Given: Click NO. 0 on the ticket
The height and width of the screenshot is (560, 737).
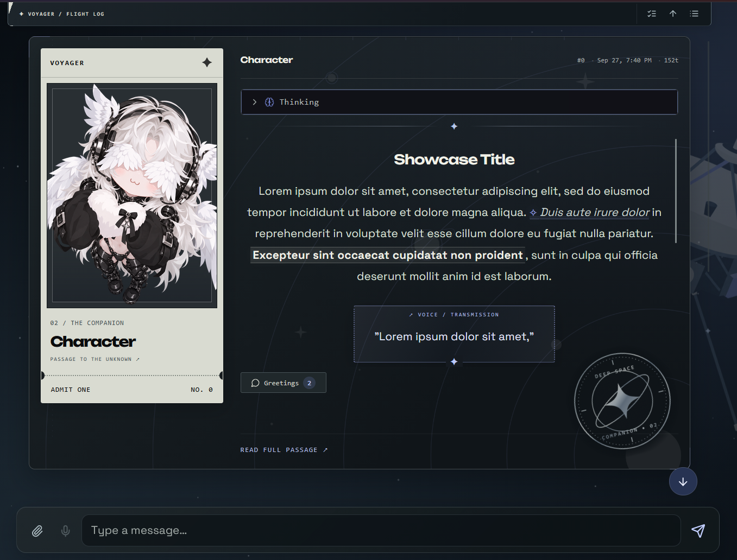Looking at the screenshot, I should click(x=201, y=390).
